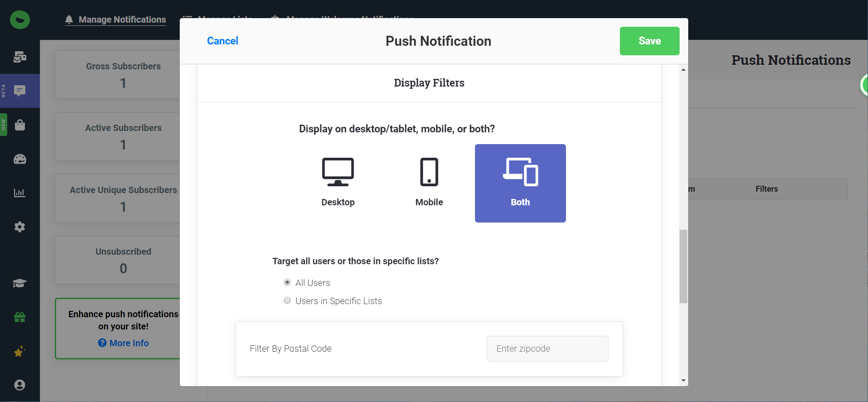This screenshot has height=402, width=868.
Task: Open the gift box sidebar icon
Action: [x=20, y=317]
